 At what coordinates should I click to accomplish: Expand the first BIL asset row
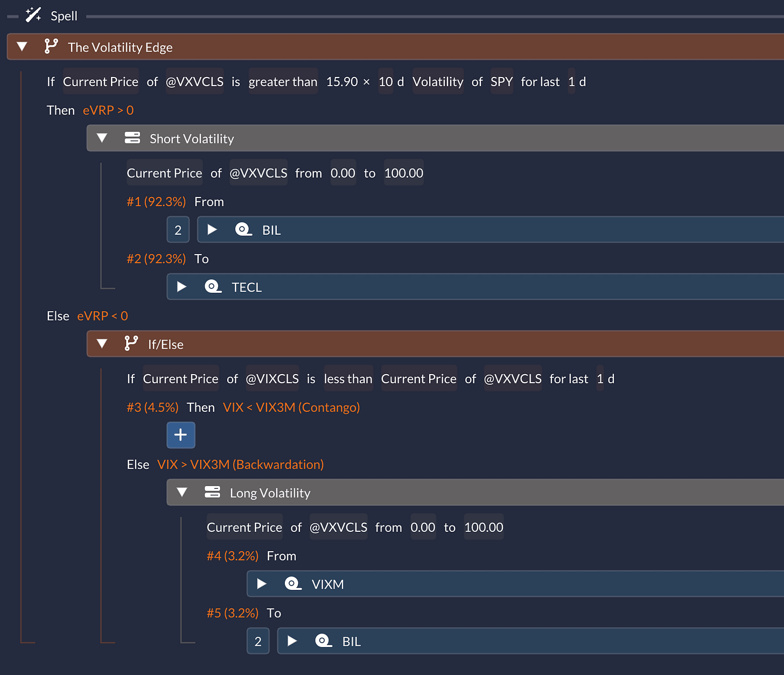(x=212, y=230)
